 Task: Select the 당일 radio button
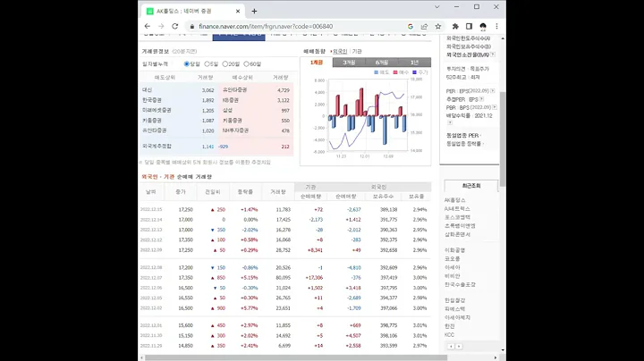(187, 64)
